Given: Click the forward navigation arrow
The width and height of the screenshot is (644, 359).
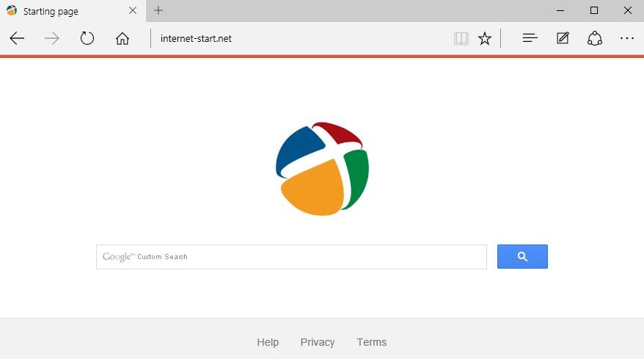Looking at the screenshot, I should 52,38.
